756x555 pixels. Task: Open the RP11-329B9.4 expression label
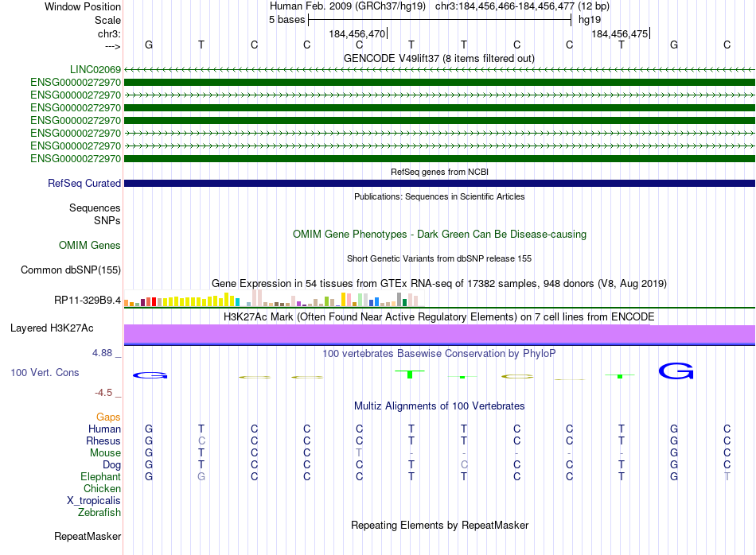pos(88,300)
